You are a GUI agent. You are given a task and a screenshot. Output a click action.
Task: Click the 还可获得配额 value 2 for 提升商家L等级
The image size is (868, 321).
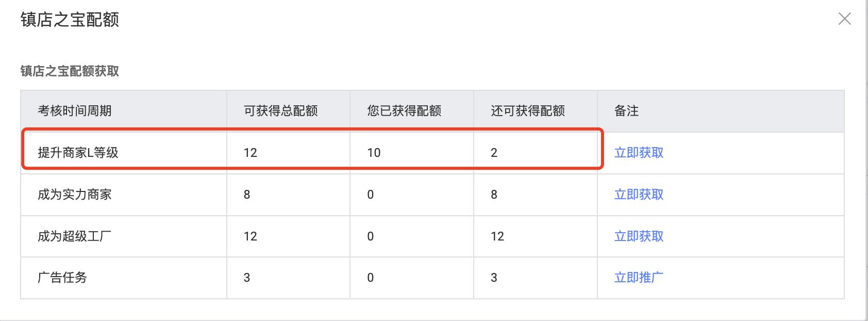tap(494, 153)
